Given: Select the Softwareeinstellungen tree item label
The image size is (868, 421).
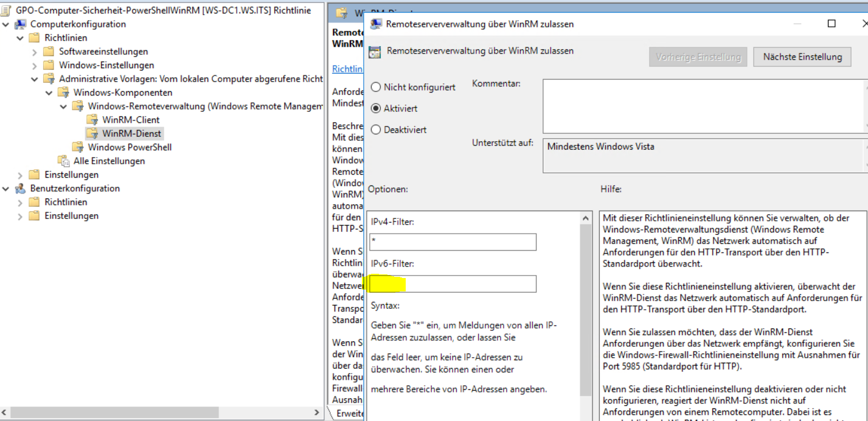Looking at the screenshot, I should point(103,52).
